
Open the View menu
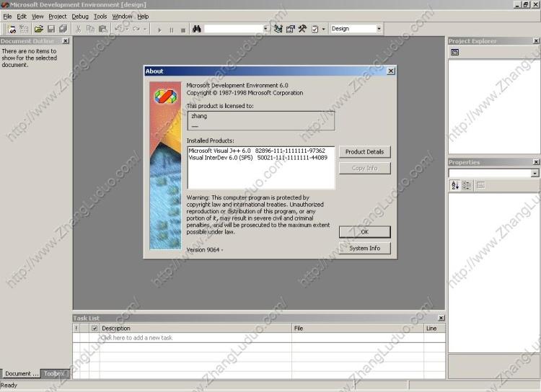tap(38, 17)
